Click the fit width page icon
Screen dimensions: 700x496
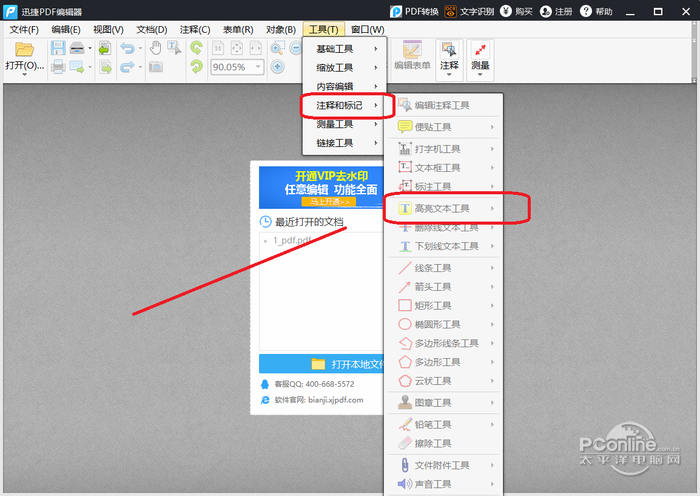[255, 48]
